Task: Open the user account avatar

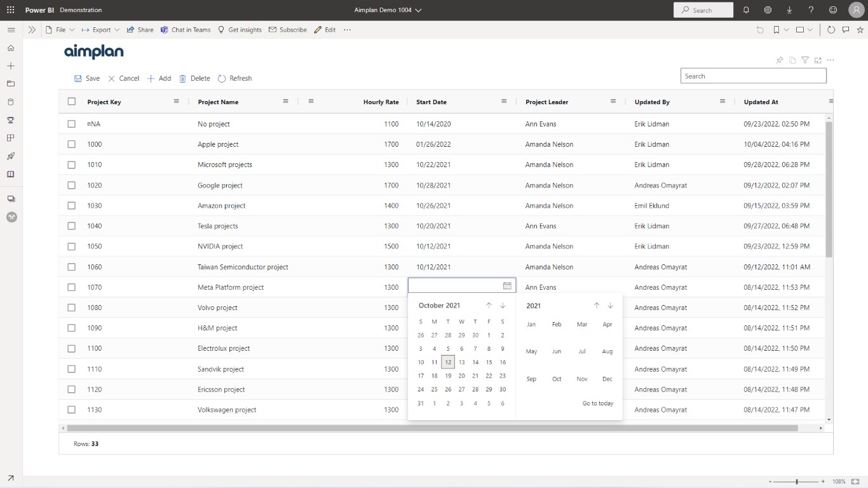Action: 856,10
